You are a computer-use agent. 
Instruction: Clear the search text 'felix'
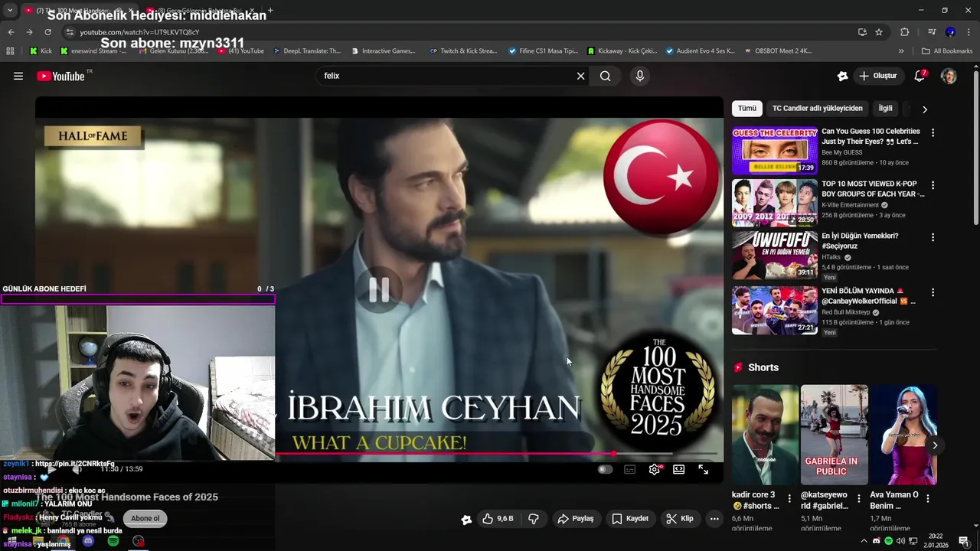[580, 76]
